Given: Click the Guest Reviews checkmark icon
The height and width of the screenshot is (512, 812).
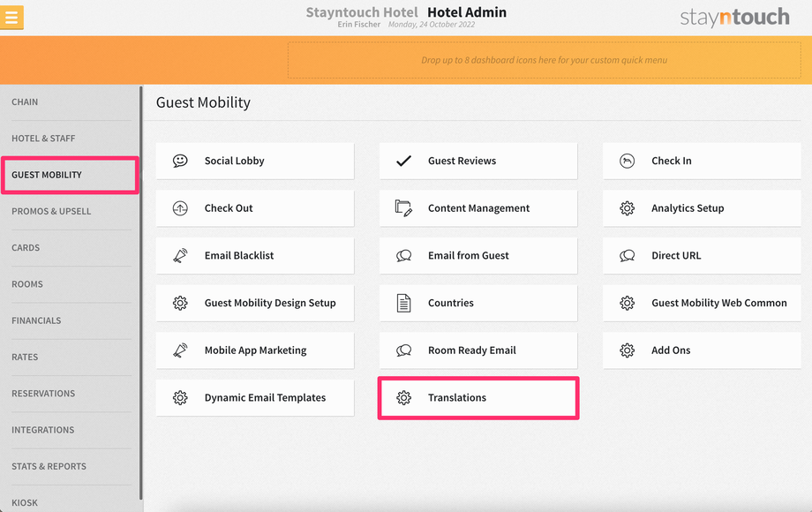Looking at the screenshot, I should 404,161.
